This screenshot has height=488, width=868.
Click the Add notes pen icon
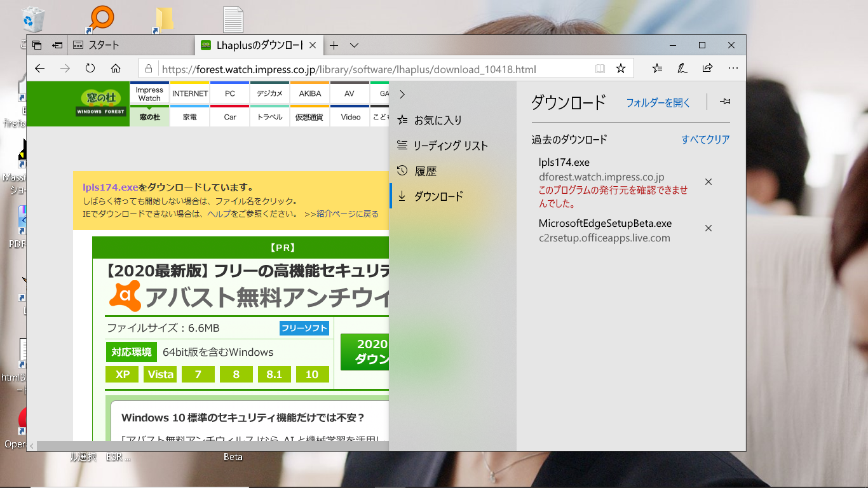click(682, 69)
